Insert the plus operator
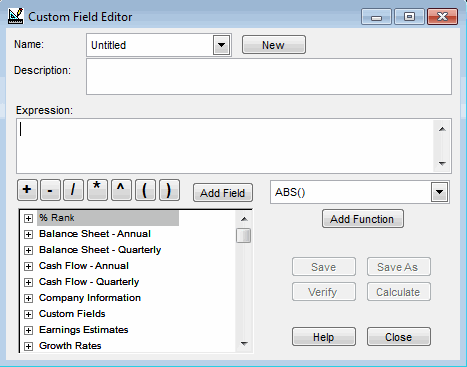Image resolution: width=467 pixels, height=367 pixels. (27, 190)
